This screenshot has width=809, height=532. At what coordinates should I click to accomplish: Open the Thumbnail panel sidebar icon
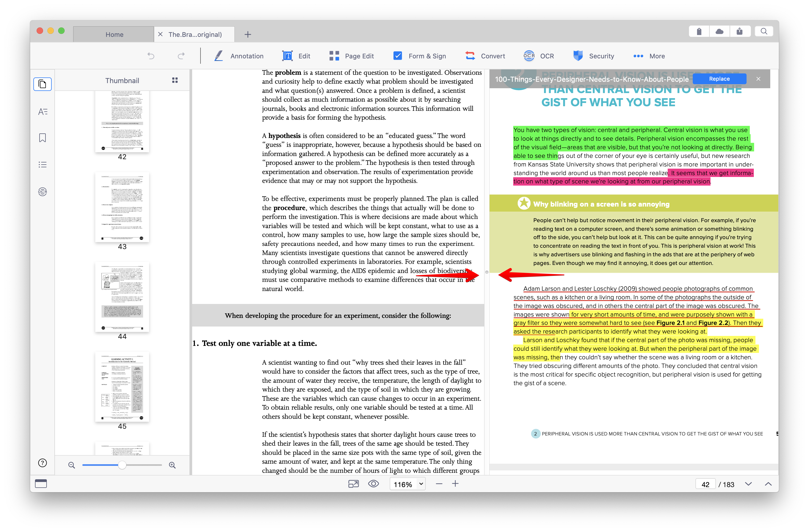click(x=43, y=84)
